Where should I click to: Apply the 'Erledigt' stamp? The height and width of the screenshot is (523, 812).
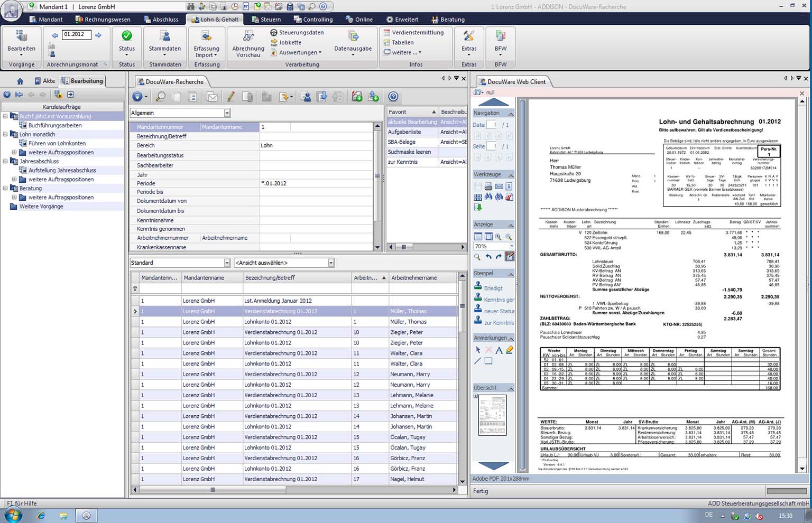coord(493,288)
